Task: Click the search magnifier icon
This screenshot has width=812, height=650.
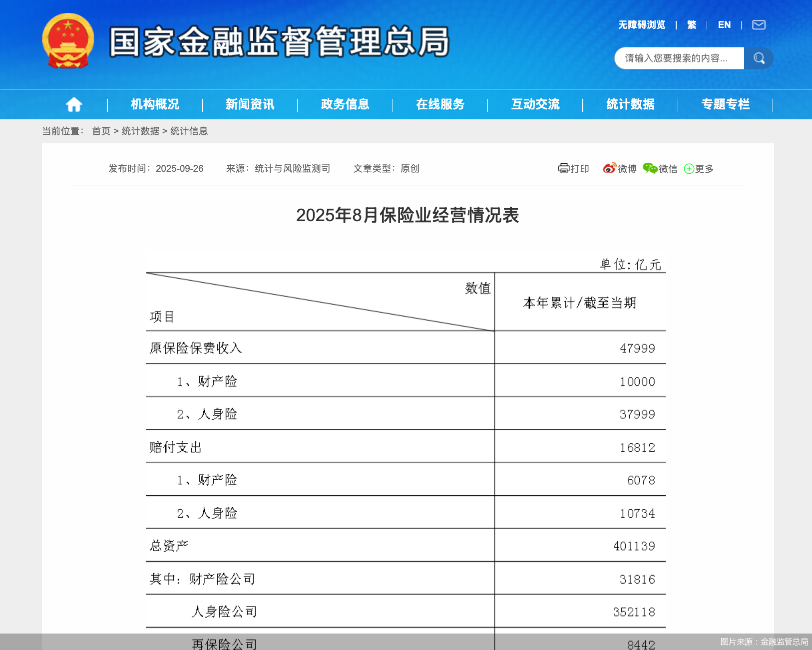Action: pyautogui.click(x=759, y=58)
